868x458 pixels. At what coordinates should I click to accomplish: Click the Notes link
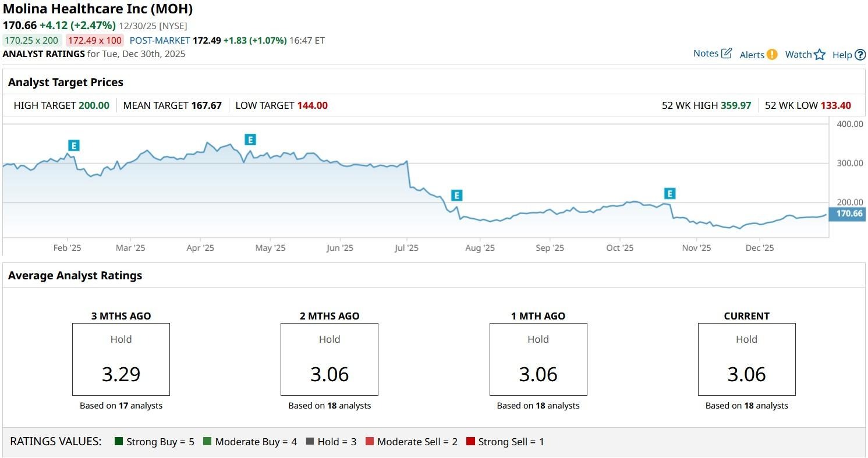click(706, 54)
